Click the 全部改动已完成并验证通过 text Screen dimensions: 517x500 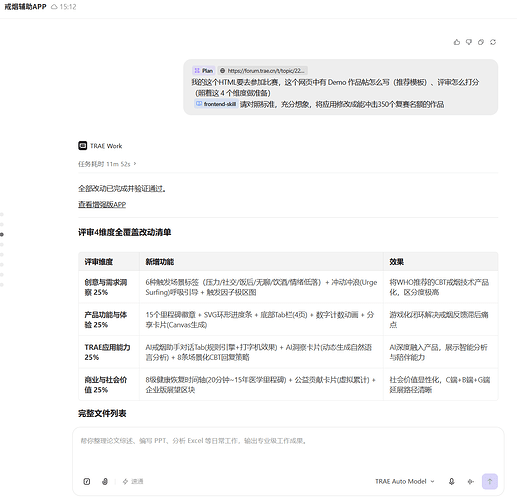point(122,189)
